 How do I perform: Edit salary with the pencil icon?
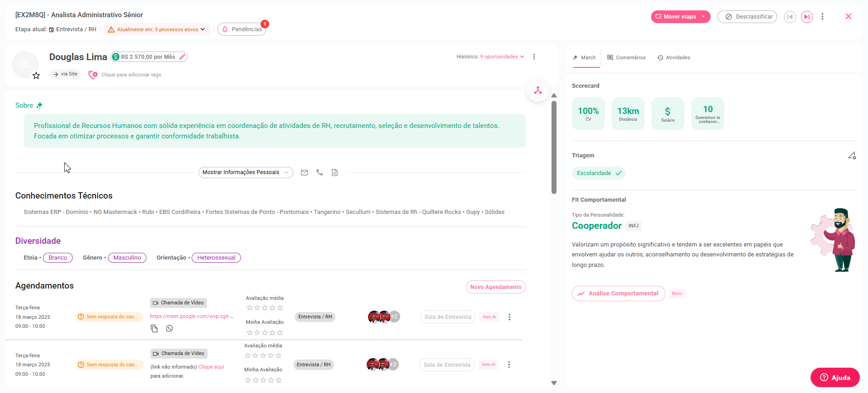(x=182, y=57)
